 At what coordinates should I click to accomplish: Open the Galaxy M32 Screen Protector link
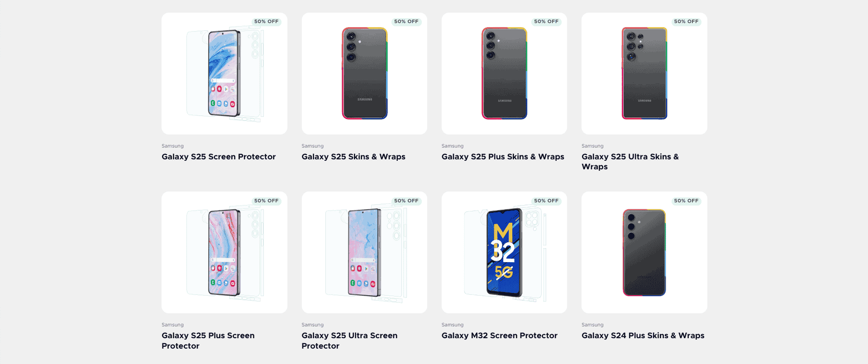(x=499, y=335)
